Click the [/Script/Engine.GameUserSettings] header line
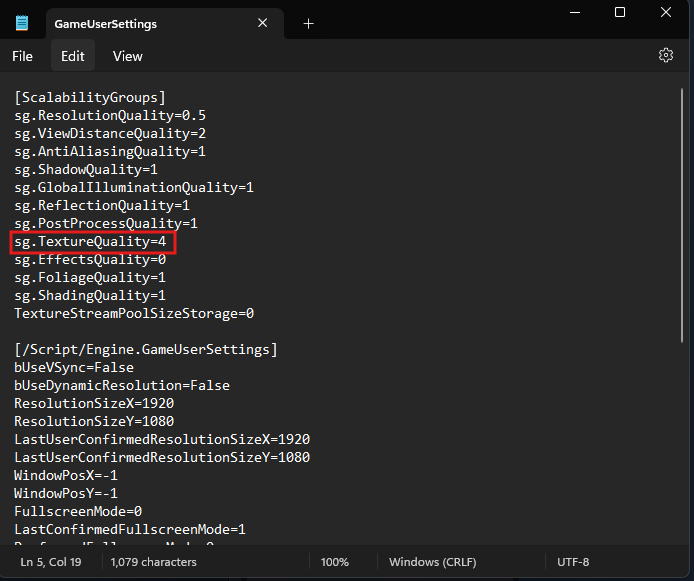694x581 pixels. point(146,350)
